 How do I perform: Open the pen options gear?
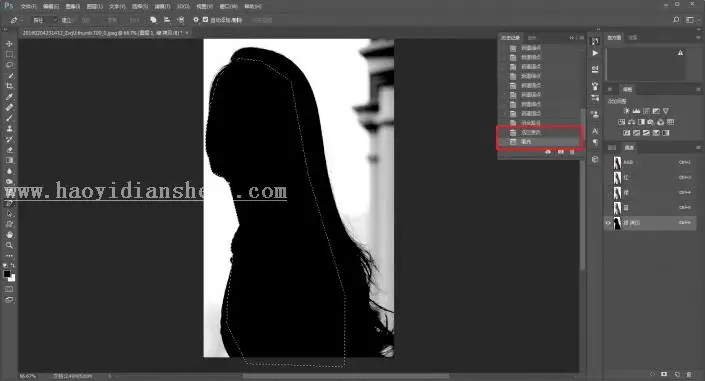pos(196,20)
